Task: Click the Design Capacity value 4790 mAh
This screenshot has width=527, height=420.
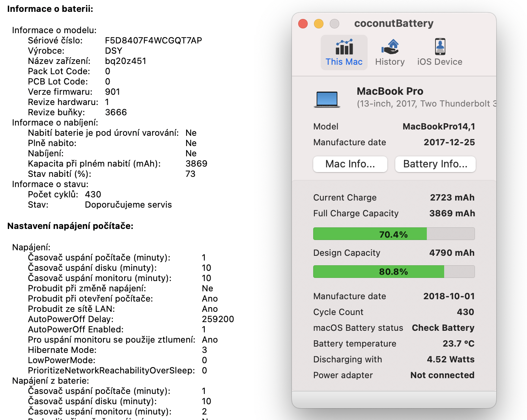Action: click(452, 253)
